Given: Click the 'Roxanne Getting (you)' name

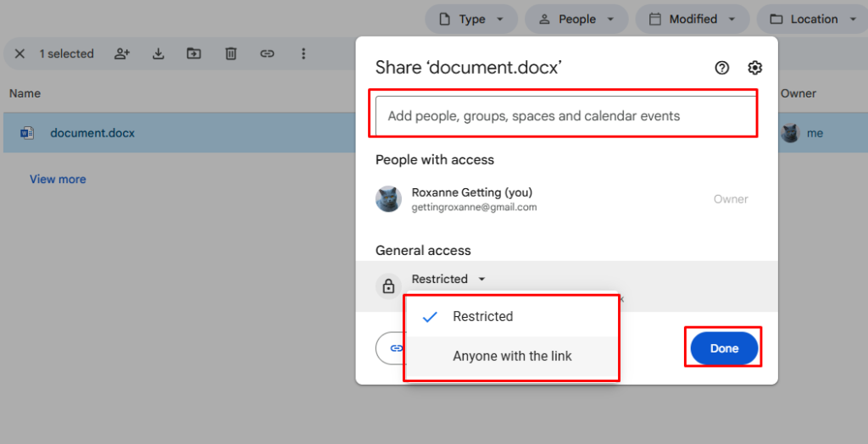Looking at the screenshot, I should click(x=471, y=192).
